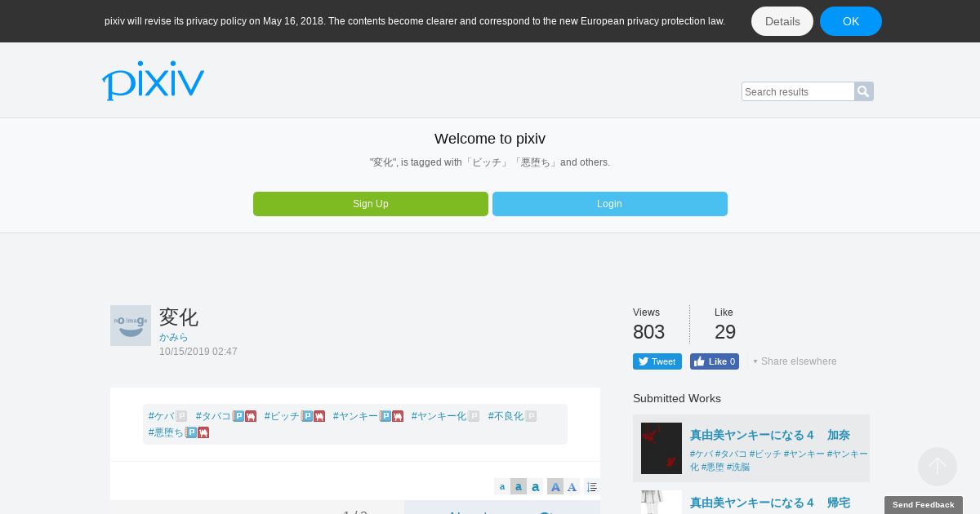Open blue P icon beside #ヤンキー

tap(385, 416)
